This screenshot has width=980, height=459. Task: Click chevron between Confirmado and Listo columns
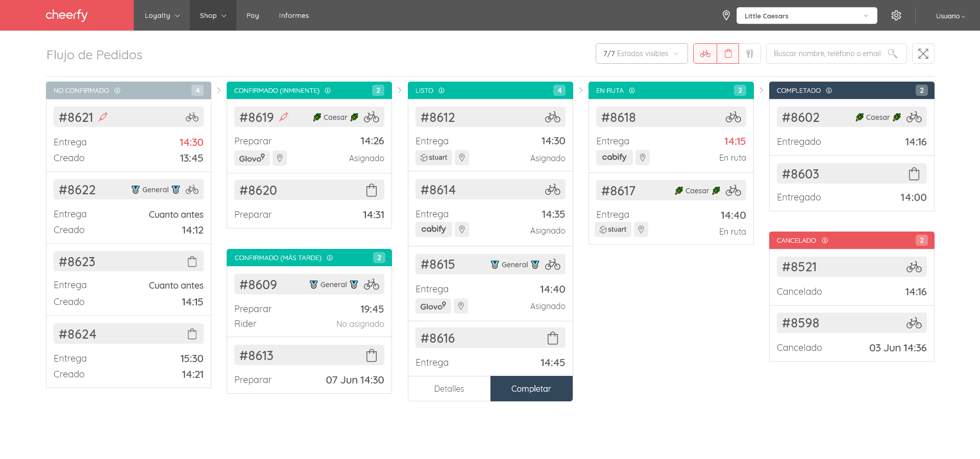coord(400,90)
